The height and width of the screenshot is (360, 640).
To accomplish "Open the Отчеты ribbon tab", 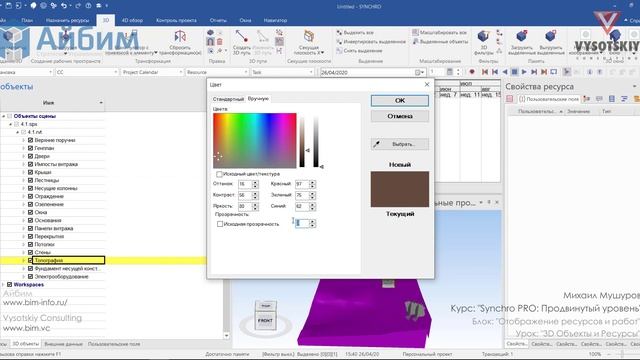I will coord(218,20).
